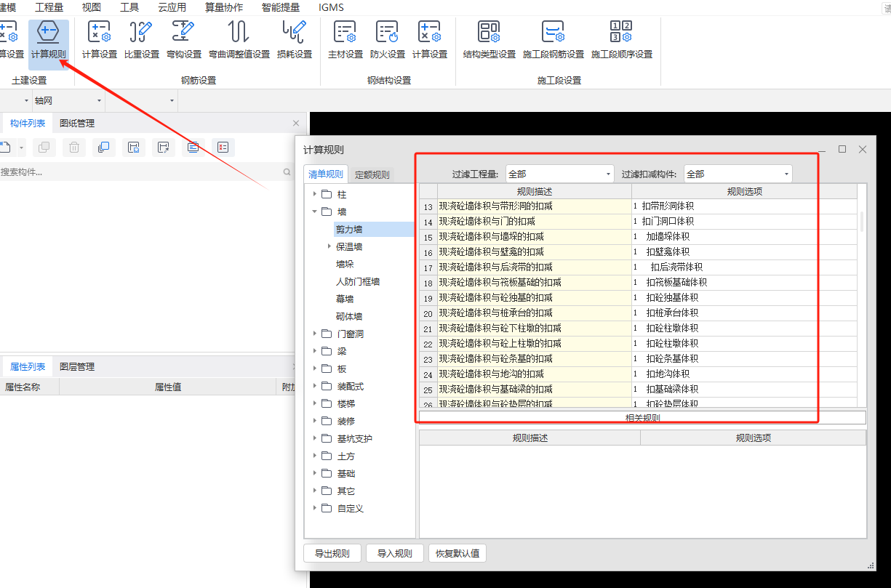The width and height of the screenshot is (891, 588).
Task: Open the IGMS menu
Action: (x=332, y=7)
